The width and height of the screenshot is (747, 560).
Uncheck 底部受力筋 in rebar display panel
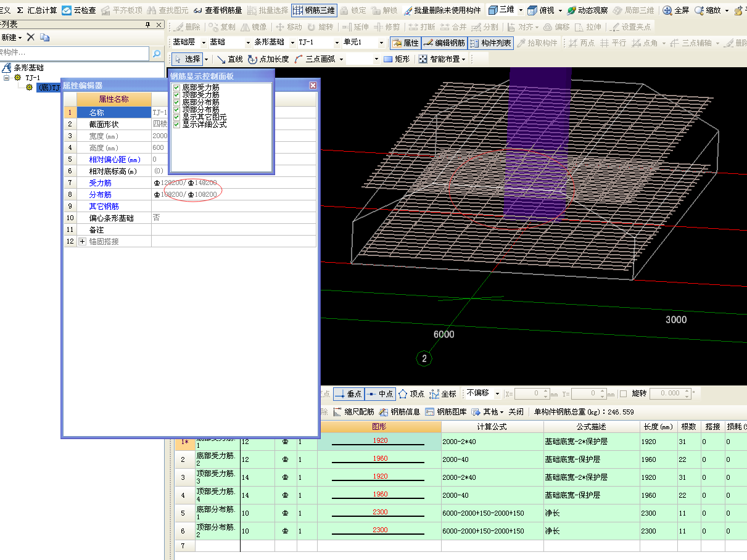pyautogui.click(x=176, y=88)
